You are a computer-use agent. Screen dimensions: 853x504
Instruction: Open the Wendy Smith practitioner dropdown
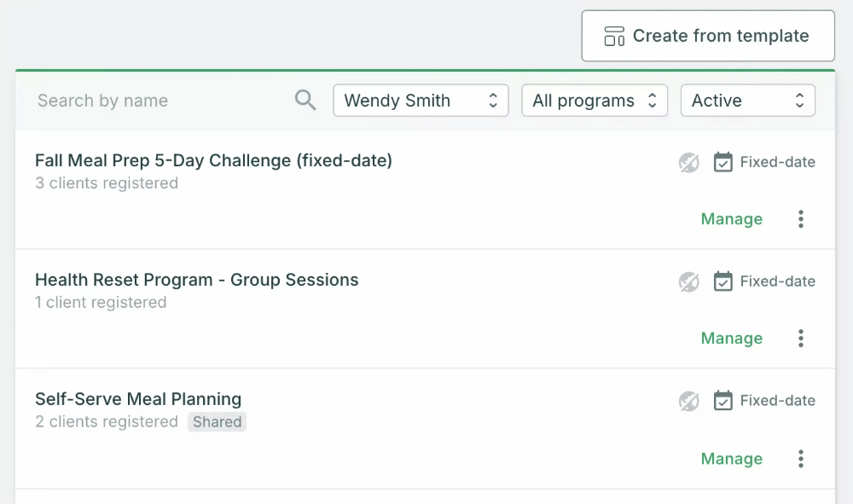coord(421,101)
